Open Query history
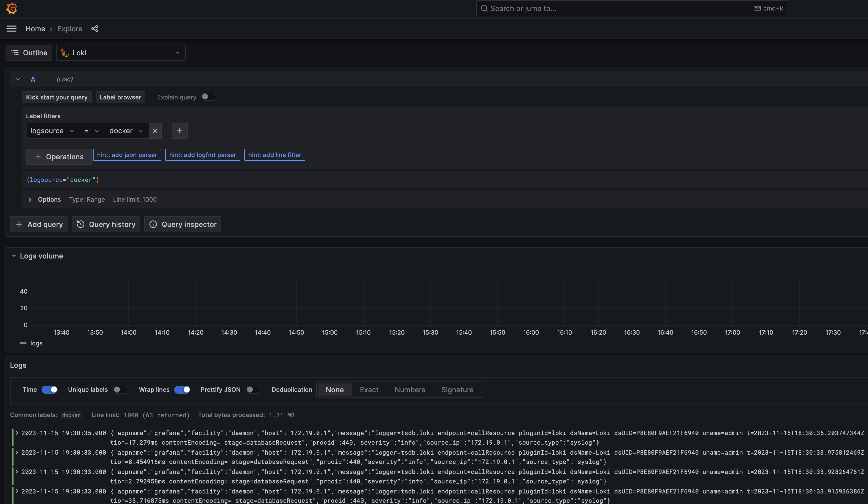The image size is (868, 504). [106, 224]
